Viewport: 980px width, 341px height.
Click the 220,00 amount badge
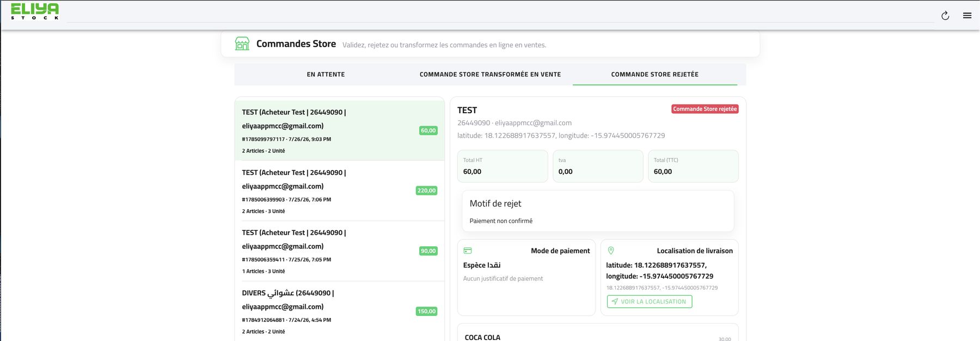point(426,191)
